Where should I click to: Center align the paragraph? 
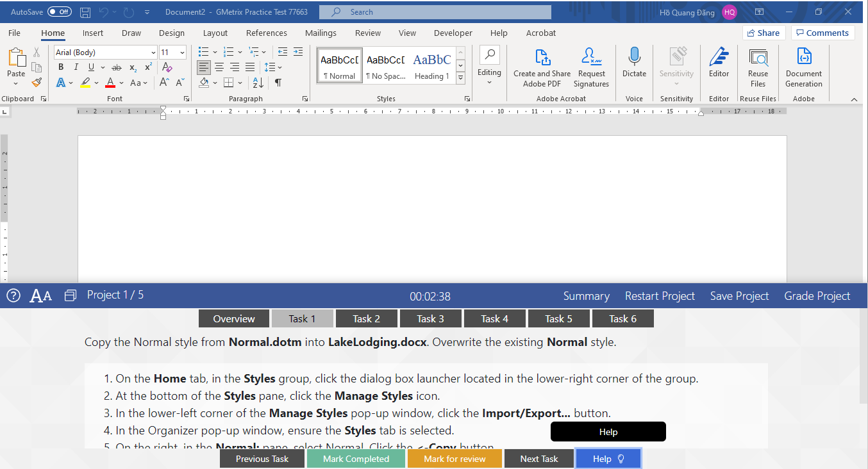pos(219,67)
